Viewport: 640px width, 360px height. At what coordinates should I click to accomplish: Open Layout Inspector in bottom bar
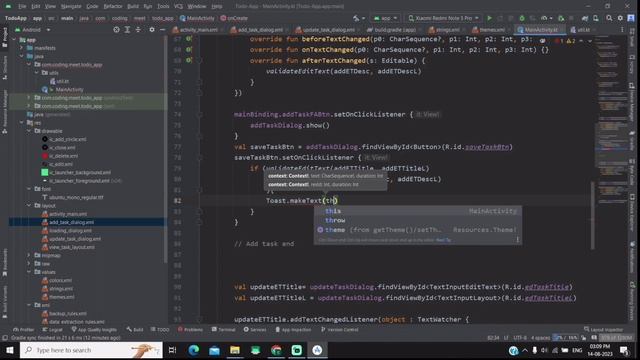(603, 329)
